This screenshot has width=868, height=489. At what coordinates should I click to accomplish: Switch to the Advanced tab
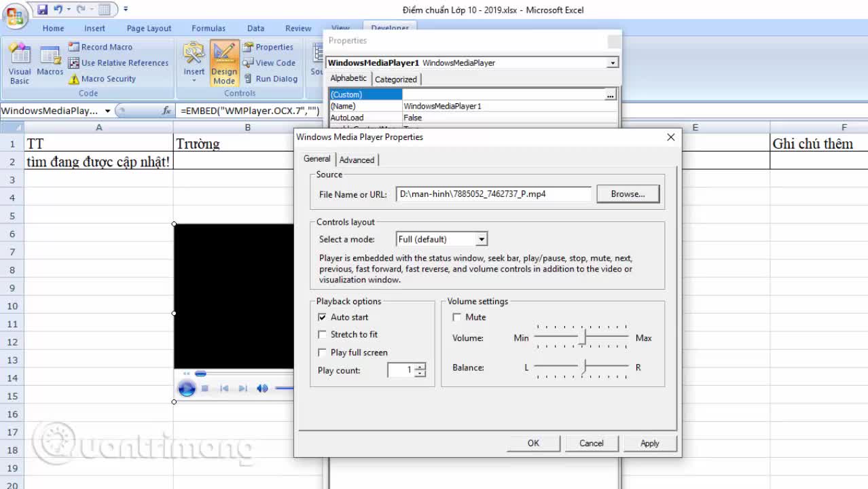click(x=357, y=160)
